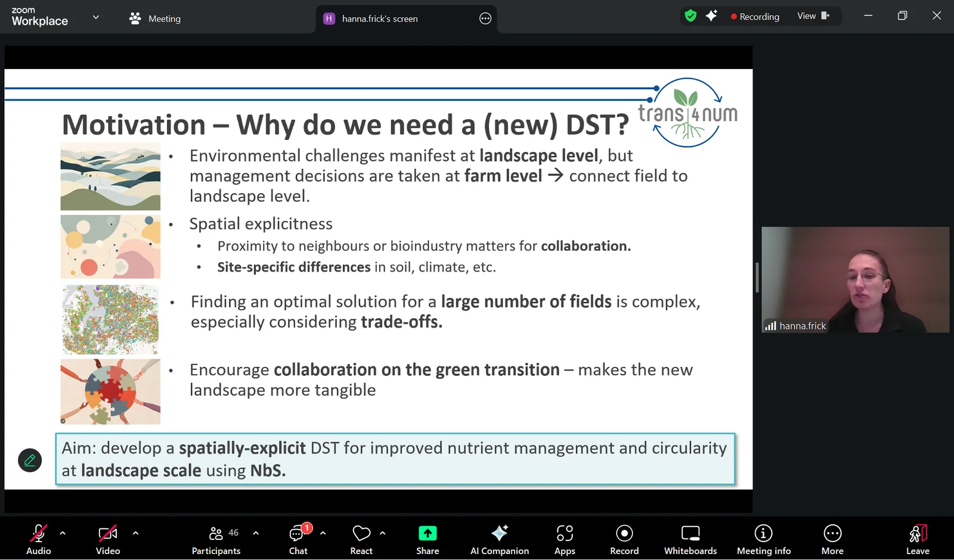This screenshot has height=560, width=954.
Task: Switch to the Meeting tab
Action: (x=154, y=18)
